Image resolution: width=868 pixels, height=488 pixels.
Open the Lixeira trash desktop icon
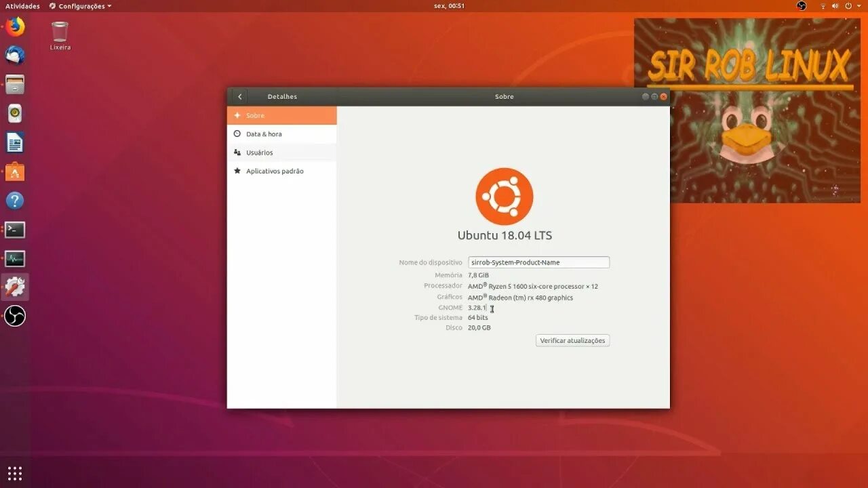click(60, 35)
